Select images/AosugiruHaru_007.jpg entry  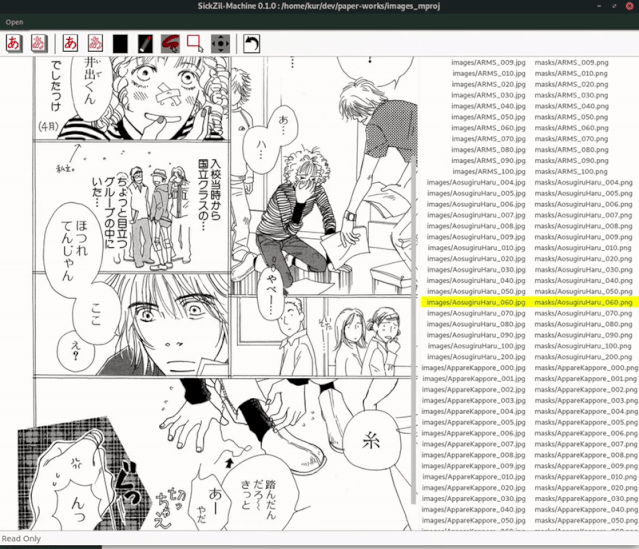[x=476, y=215]
